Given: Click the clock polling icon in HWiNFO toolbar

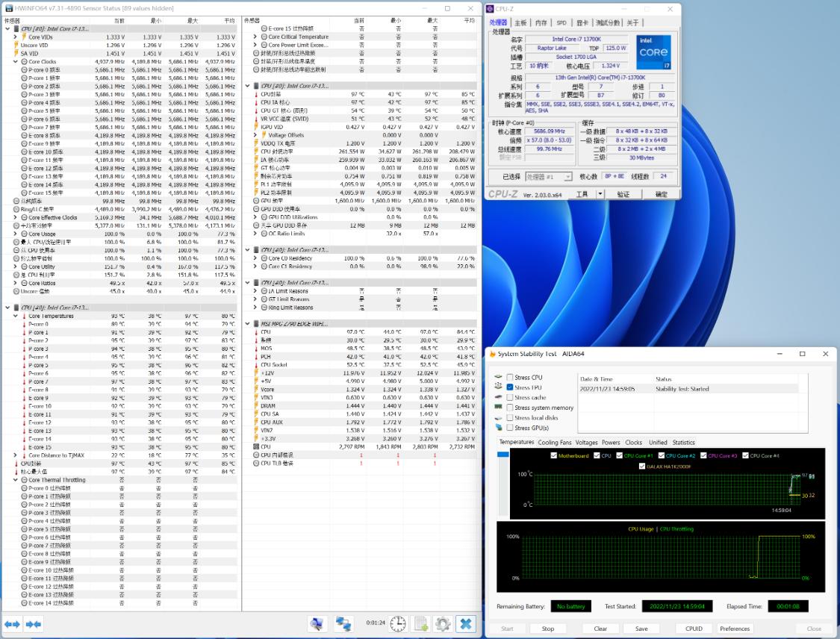Looking at the screenshot, I should (397, 624).
